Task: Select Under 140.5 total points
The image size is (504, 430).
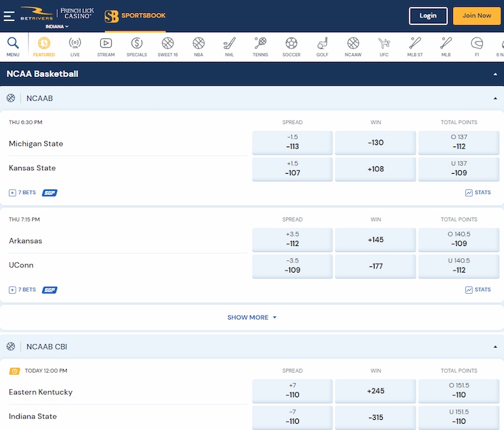Action: [458, 266]
